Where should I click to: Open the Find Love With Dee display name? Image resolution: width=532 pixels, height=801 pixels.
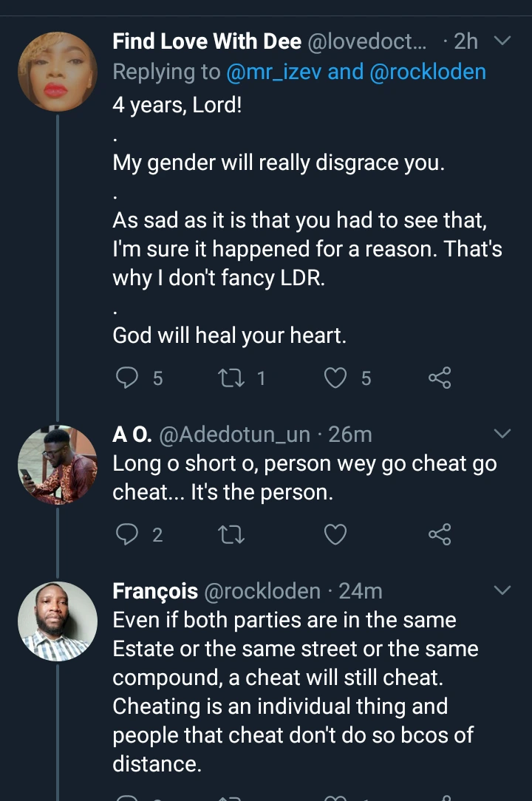[206, 41]
